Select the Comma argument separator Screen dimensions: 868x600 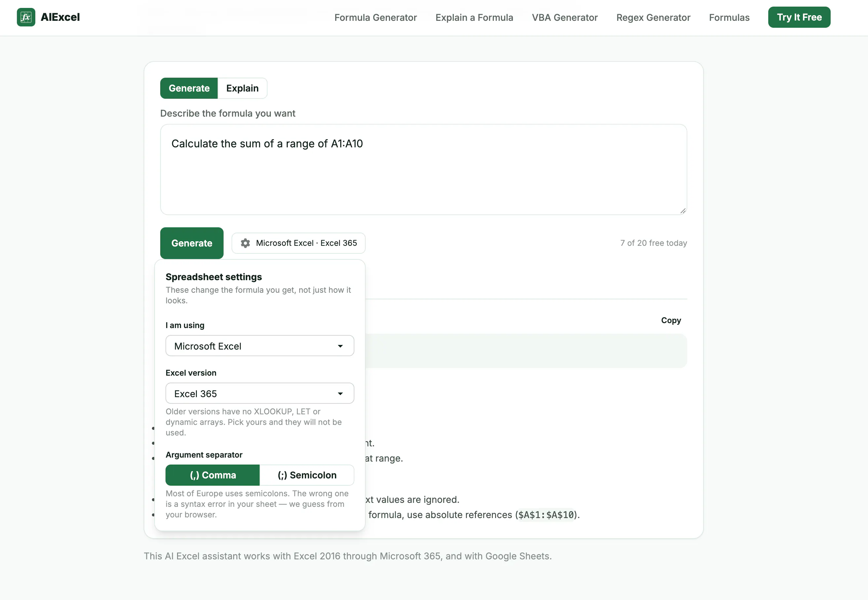pyautogui.click(x=213, y=475)
